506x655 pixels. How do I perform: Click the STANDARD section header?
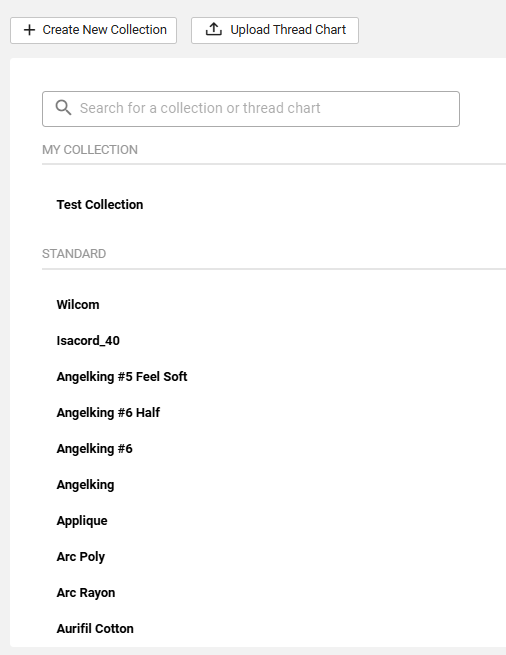pos(74,254)
